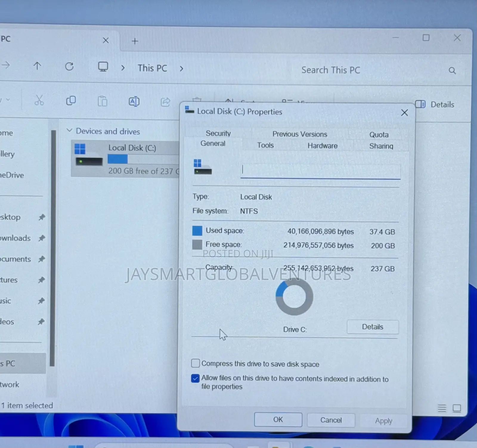Click the Refresh arrow in File Explorer

(69, 66)
